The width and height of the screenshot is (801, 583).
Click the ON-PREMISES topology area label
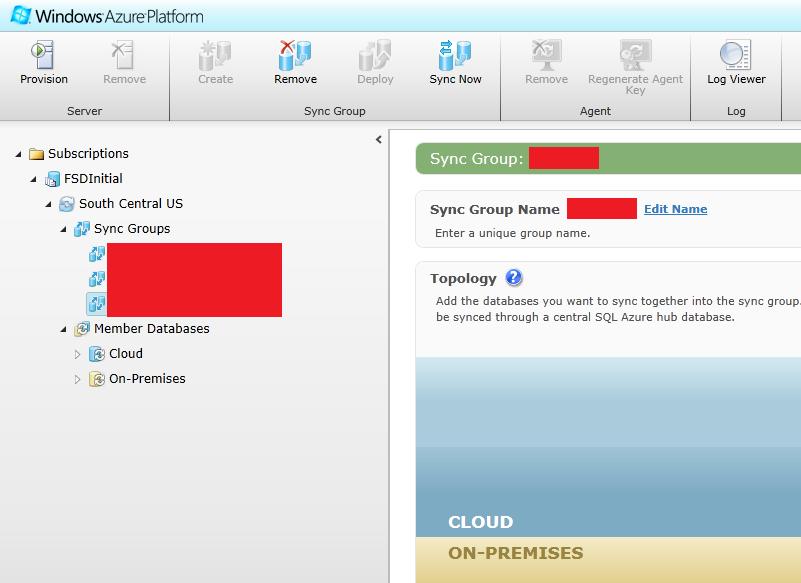pos(515,553)
